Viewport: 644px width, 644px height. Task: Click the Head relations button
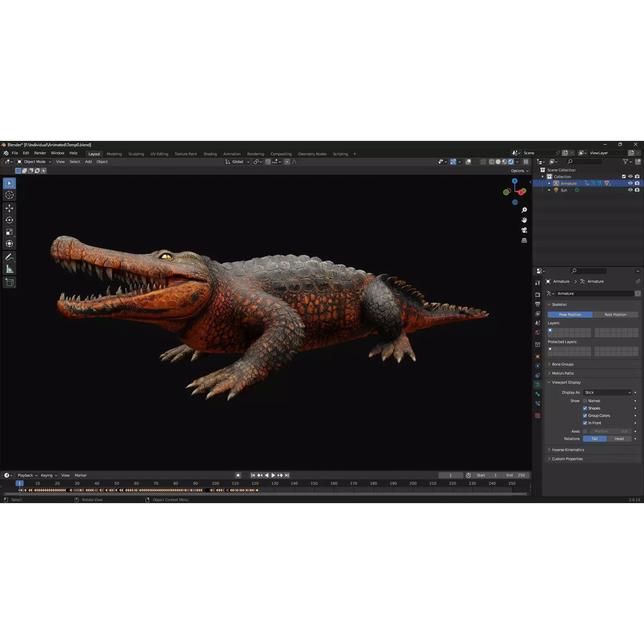tap(619, 439)
